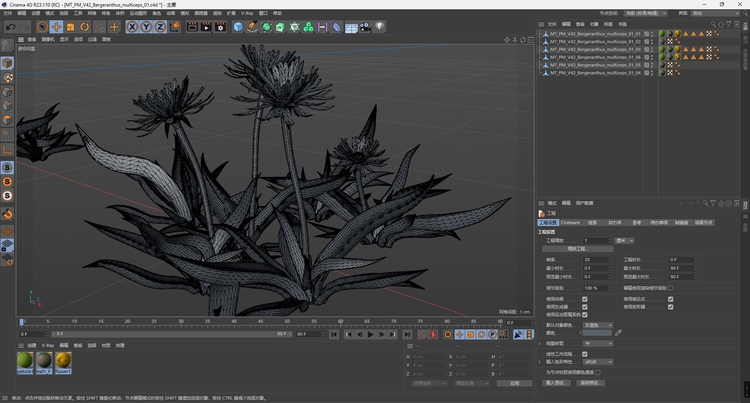
Task: Disable the 线性工作流程 checkbox
Action: tap(584, 353)
